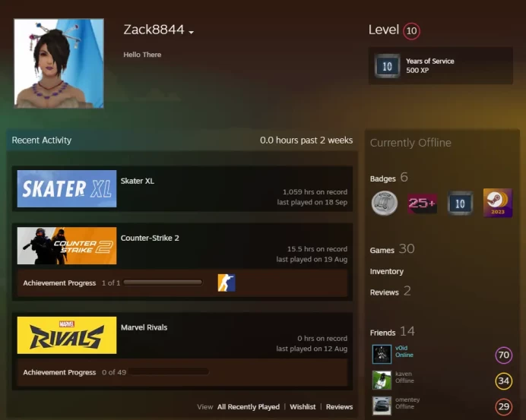
Task: Expand the dropdown arrow beside Zack8844
Action: coord(192,33)
